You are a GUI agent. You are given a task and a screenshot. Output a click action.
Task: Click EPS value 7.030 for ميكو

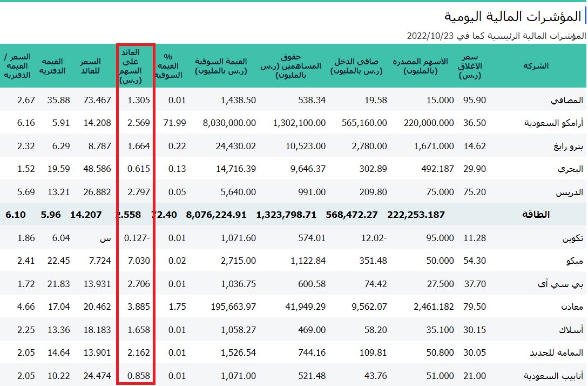point(139,261)
